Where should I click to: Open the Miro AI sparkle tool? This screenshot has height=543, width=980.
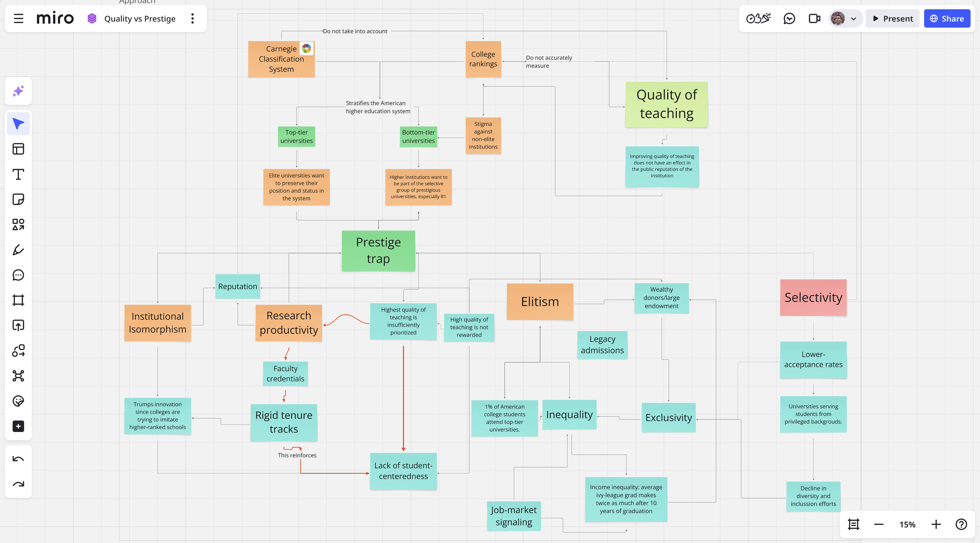coord(18,91)
